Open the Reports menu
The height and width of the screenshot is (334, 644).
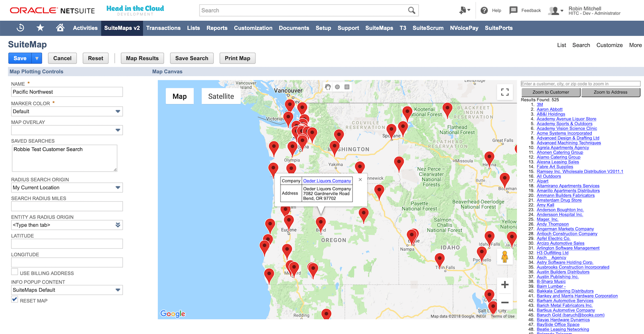tap(217, 28)
